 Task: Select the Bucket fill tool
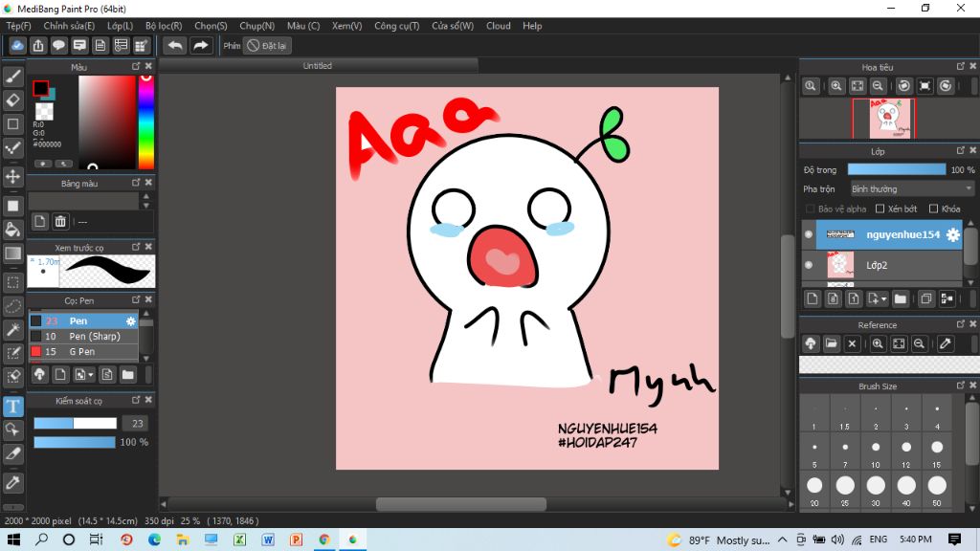13,230
